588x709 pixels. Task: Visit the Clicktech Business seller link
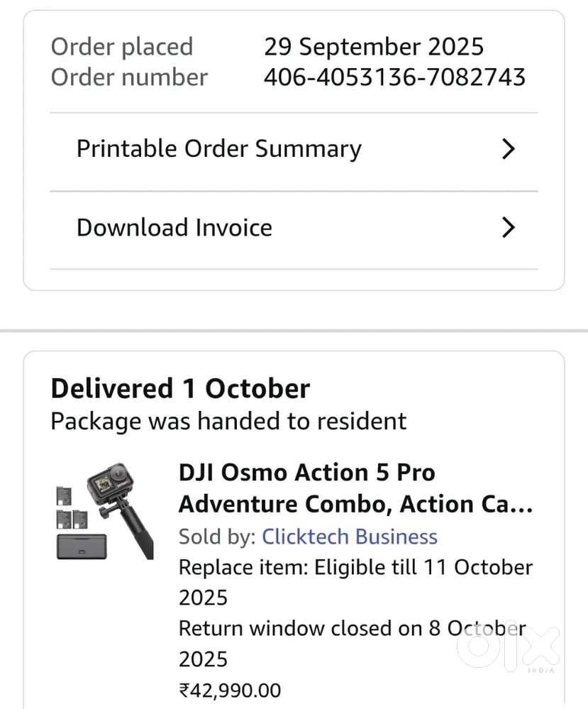350,537
